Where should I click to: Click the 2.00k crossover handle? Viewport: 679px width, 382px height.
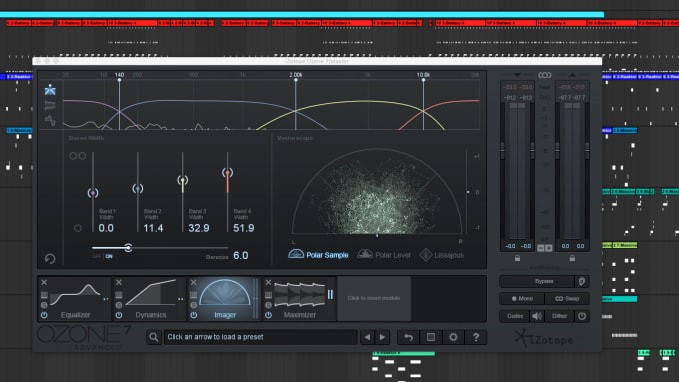(296, 80)
